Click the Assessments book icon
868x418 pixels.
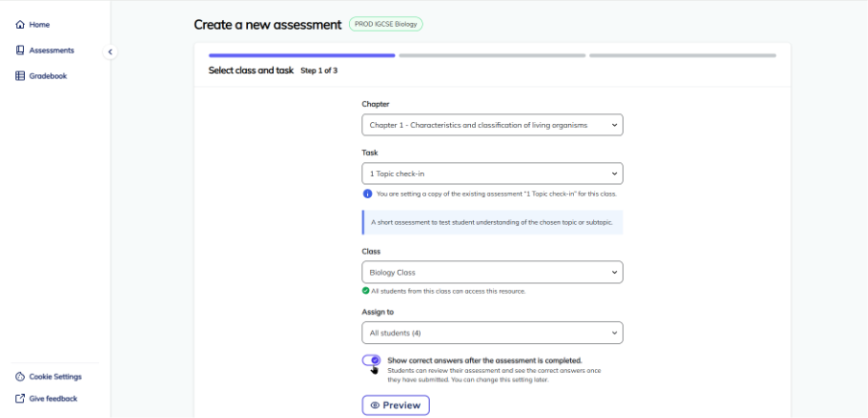[20, 50]
